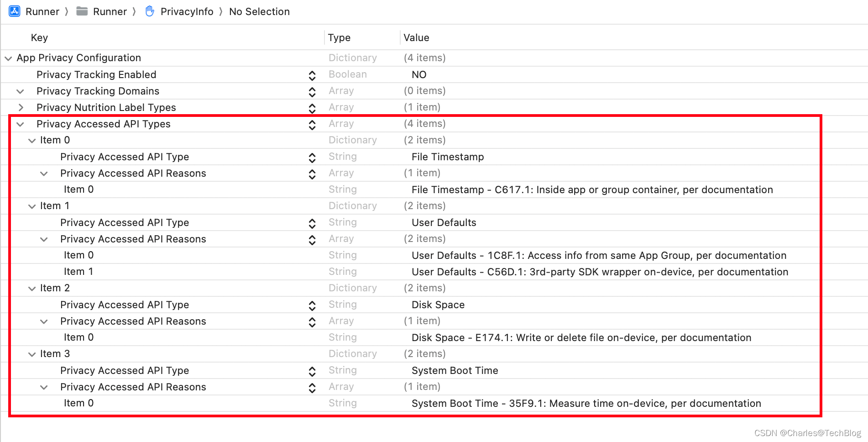Click the PrivacyInfo hand icon in breadcrumb

click(x=150, y=11)
